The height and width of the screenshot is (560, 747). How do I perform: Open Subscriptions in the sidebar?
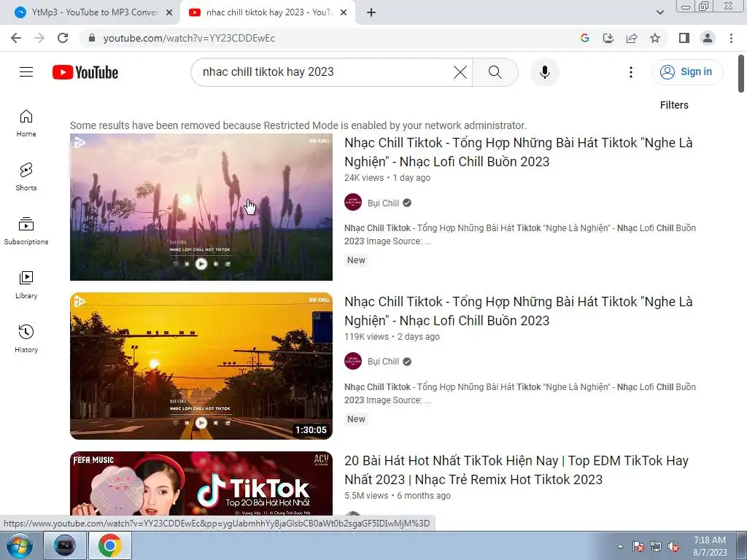(x=26, y=231)
